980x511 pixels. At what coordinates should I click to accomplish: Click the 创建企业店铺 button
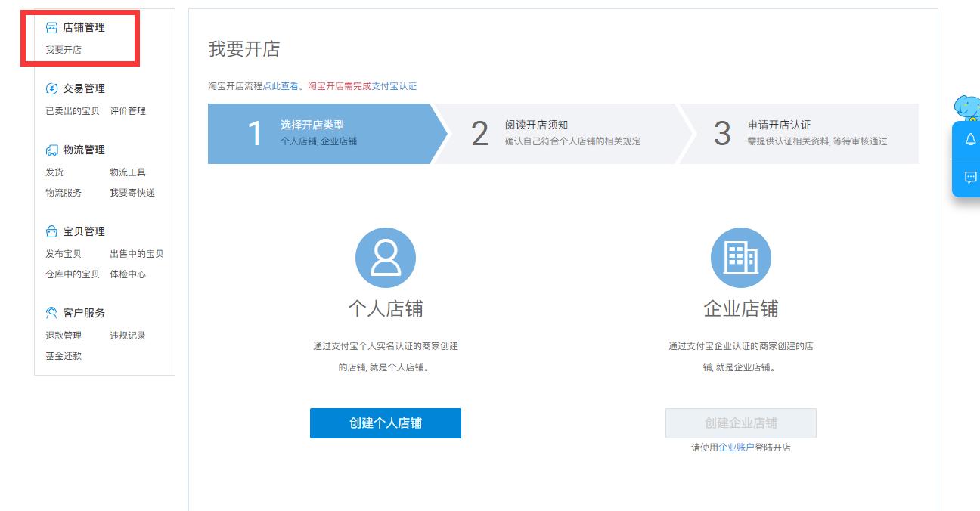click(x=740, y=423)
